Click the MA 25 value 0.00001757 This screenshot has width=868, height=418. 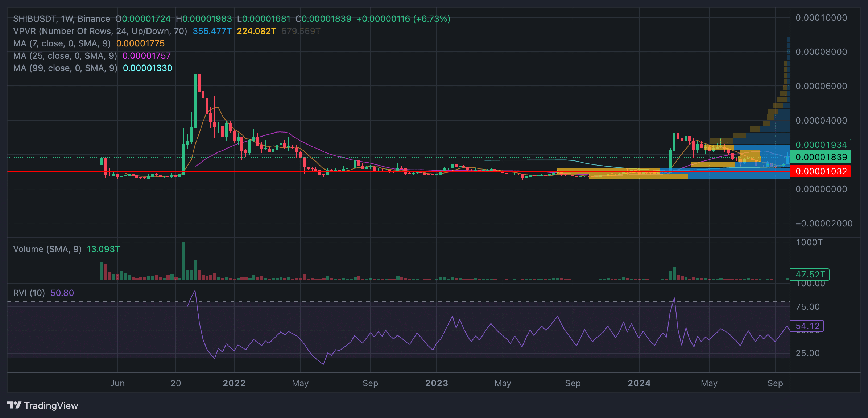(146, 56)
